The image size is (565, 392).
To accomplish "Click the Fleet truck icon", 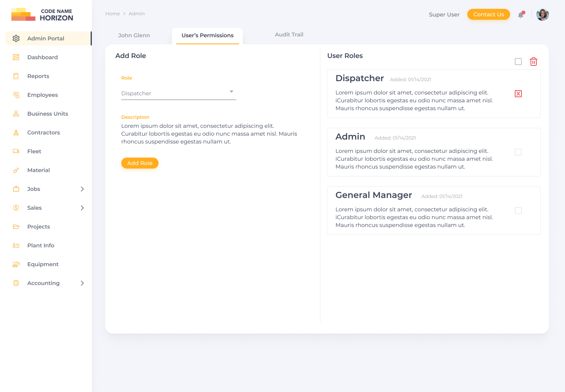I will click(16, 151).
